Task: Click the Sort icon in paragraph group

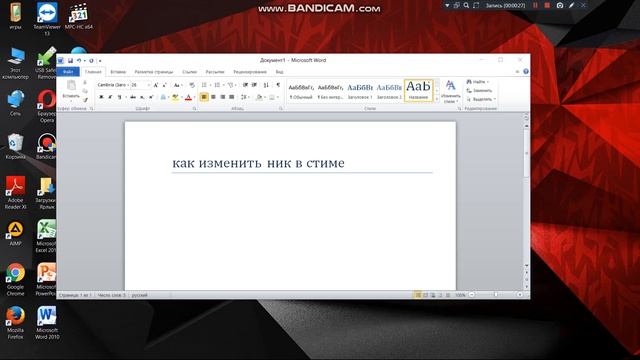Action: tap(266, 85)
